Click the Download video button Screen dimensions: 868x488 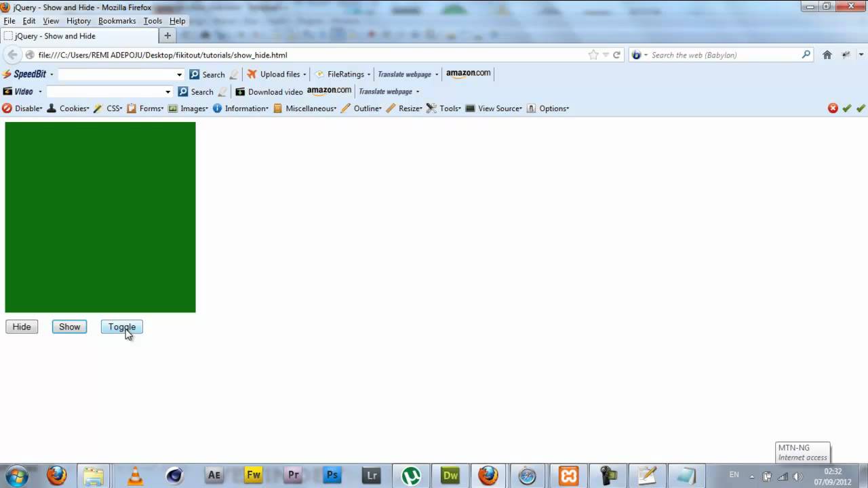pyautogui.click(x=269, y=91)
